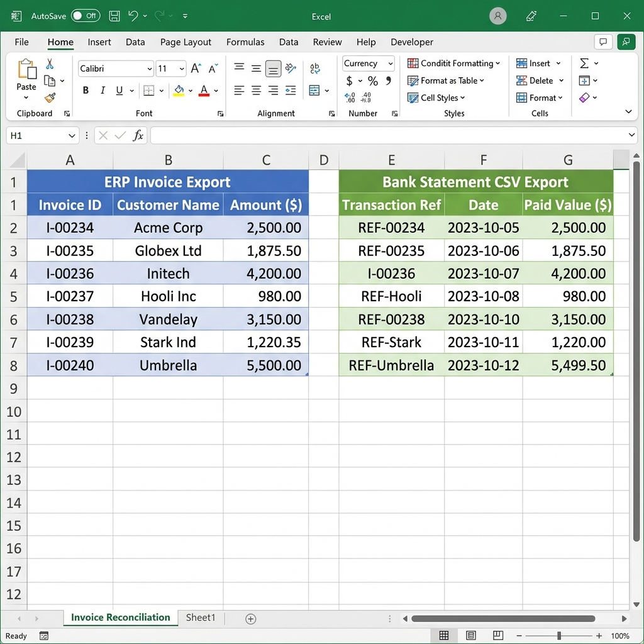Click Increase Font Size icon

point(196,68)
